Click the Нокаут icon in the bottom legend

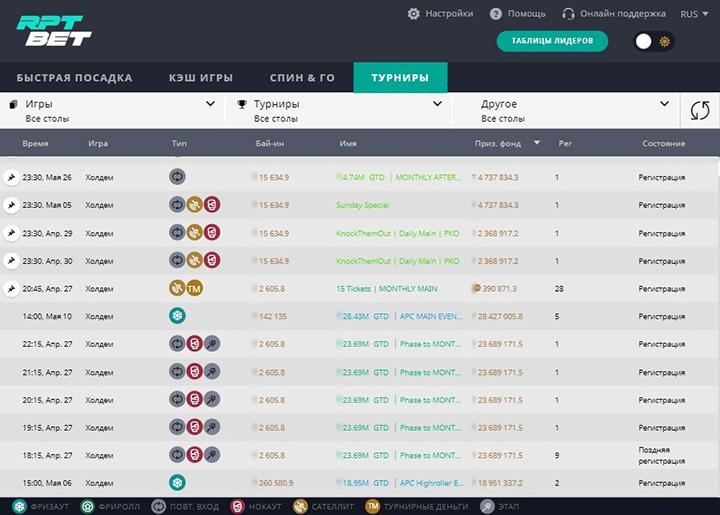(x=237, y=506)
